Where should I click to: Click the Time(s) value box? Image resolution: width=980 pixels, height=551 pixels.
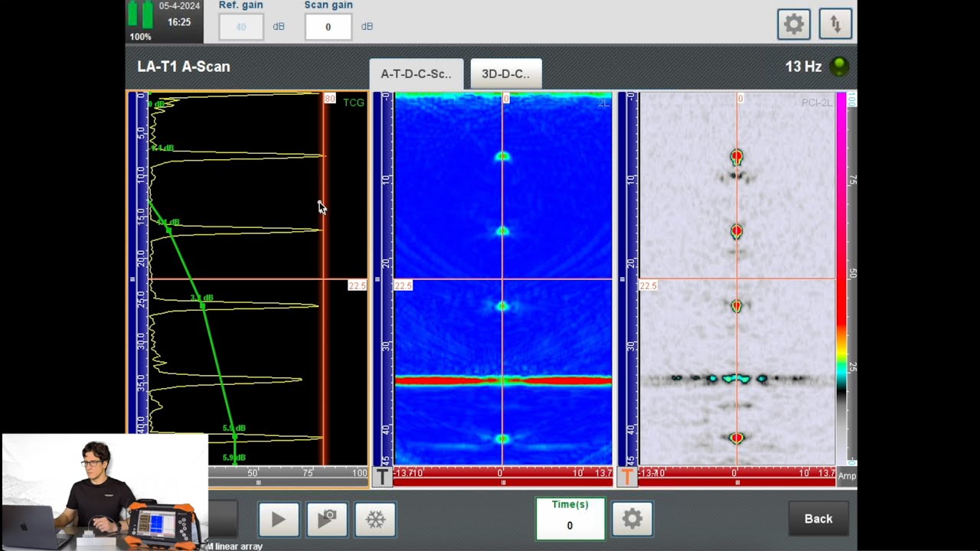click(x=570, y=519)
